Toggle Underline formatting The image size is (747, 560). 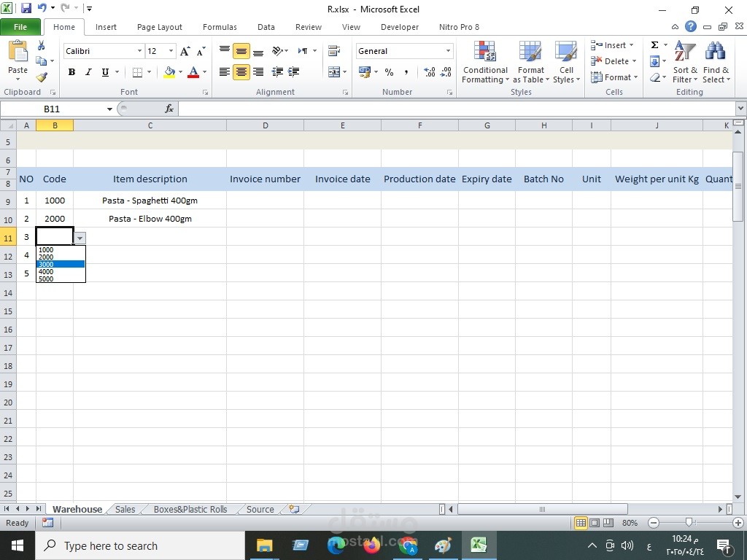click(105, 72)
